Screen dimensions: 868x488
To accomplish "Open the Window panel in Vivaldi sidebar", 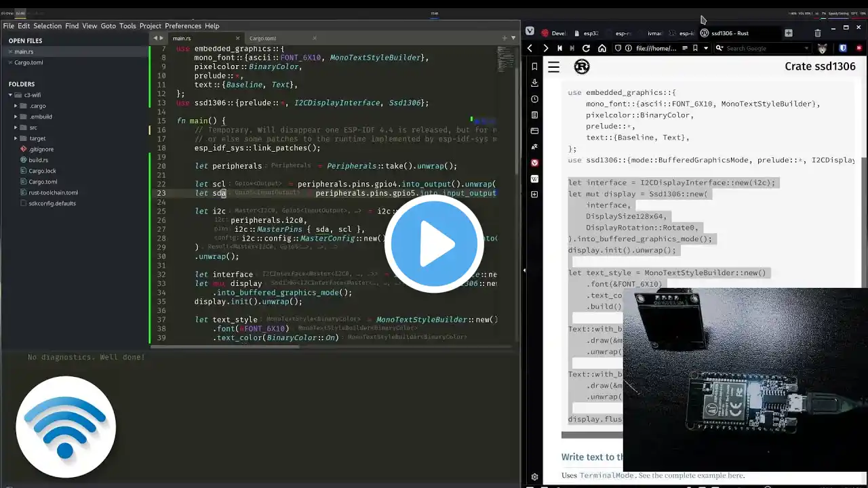I will pyautogui.click(x=534, y=131).
